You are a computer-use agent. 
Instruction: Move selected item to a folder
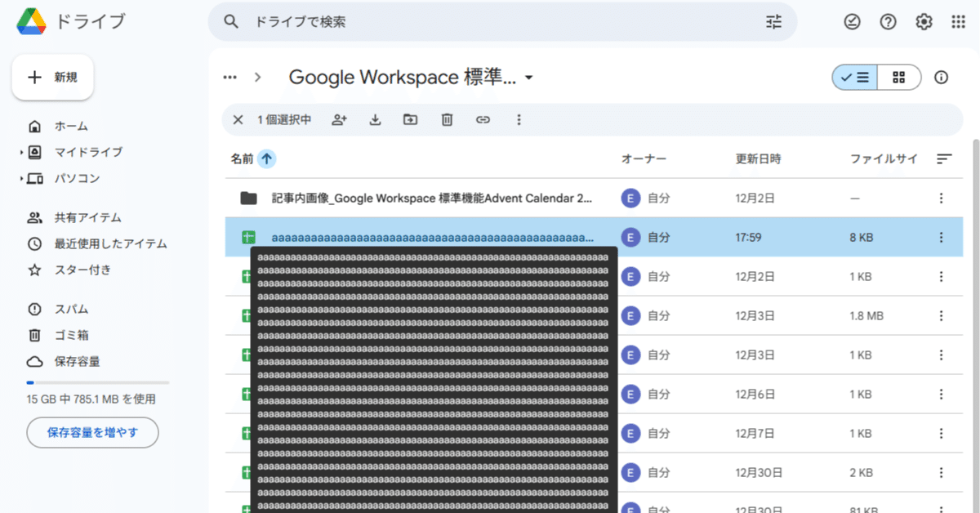[410, 119]
